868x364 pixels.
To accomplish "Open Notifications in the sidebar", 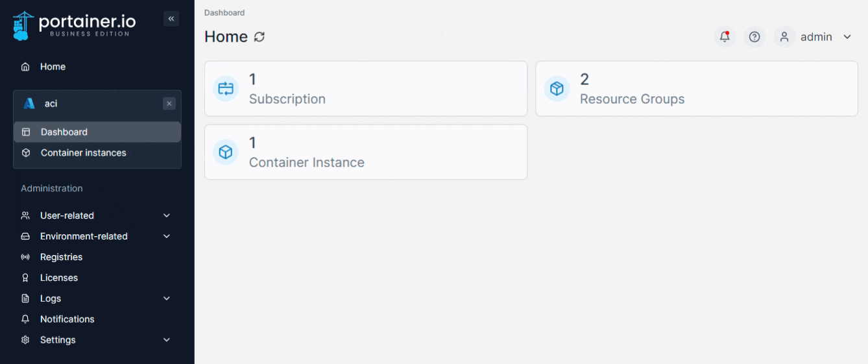I will click(x=67, y=319).
